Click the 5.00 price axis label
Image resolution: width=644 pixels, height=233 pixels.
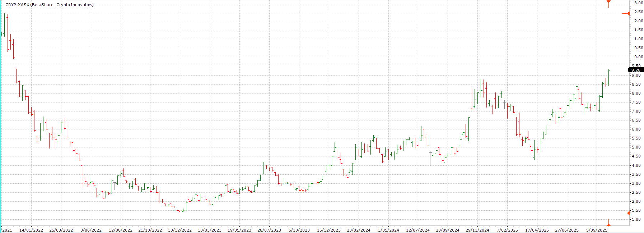point(636,147)
